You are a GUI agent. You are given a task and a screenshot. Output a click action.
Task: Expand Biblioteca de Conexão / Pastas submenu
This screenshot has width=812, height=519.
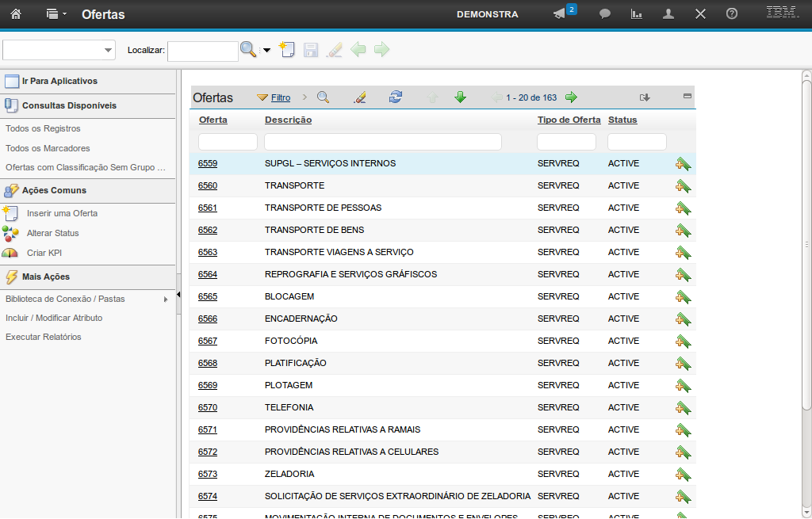[x=166, y=300]
